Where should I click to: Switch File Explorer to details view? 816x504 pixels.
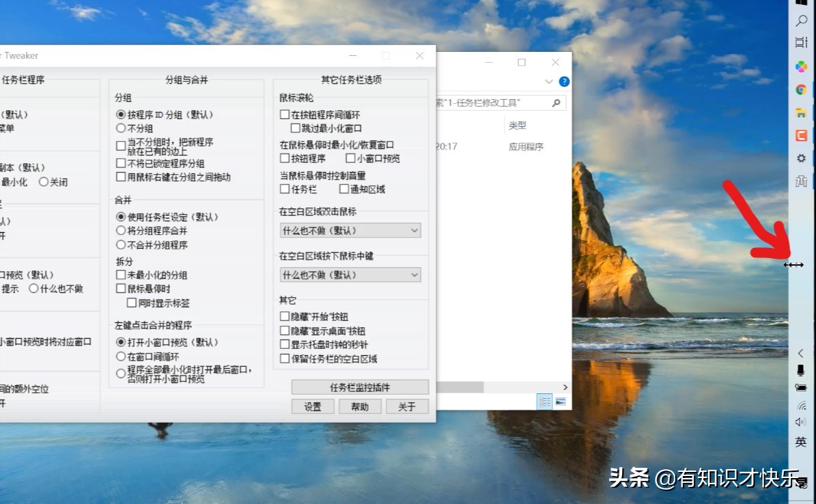point(544,401)
